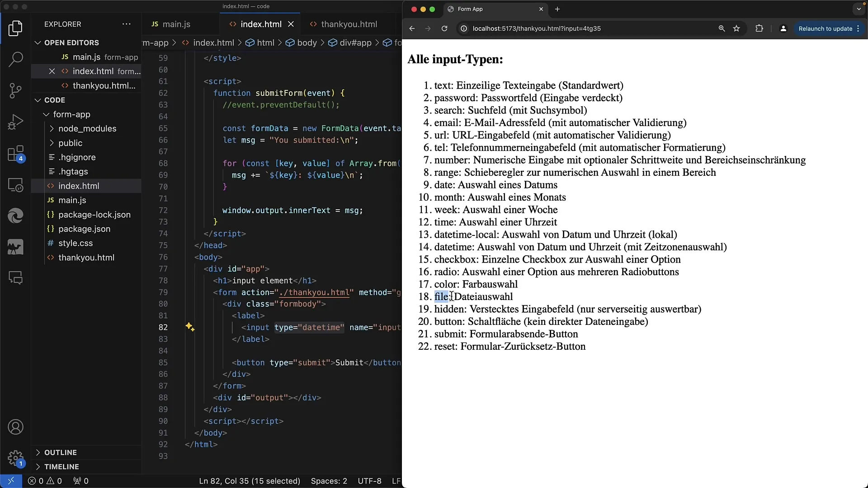The image size is (868, 488).
Task: Click the browser reload button
Action: [444, 28]
